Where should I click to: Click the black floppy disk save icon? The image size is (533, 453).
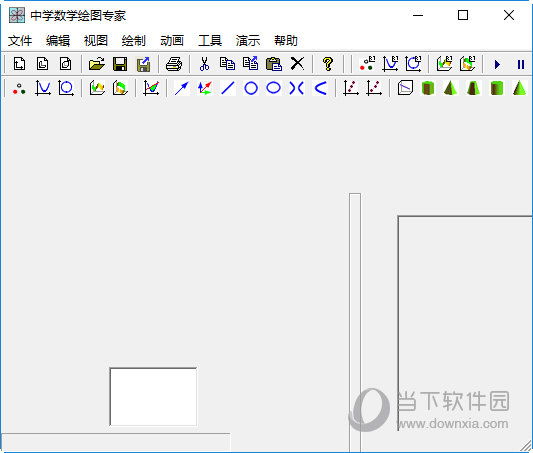[120, 64]
